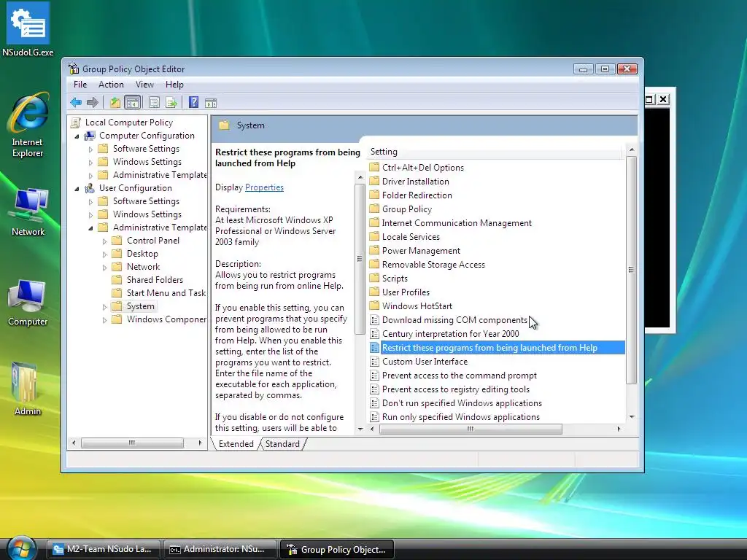Select Don't run specified Windows applications
The height and width of the screenshot is (560, 747).
click(x=462, y=402)
